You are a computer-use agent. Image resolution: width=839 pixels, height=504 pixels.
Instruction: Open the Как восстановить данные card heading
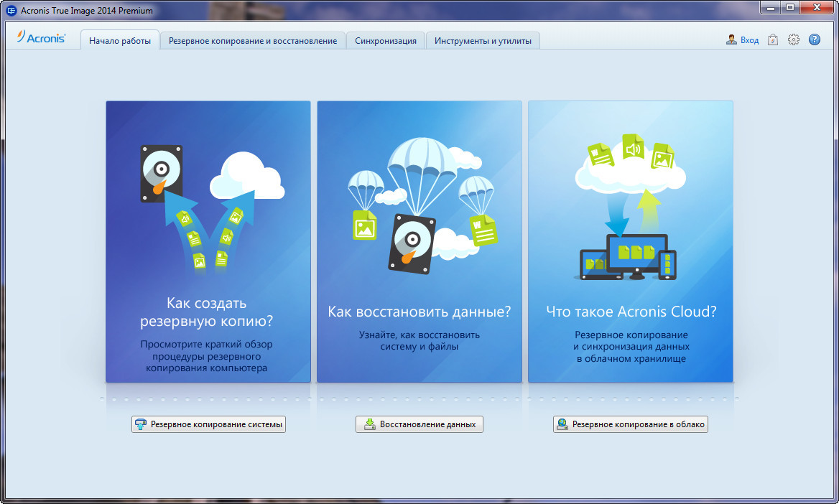click(419, 312)
